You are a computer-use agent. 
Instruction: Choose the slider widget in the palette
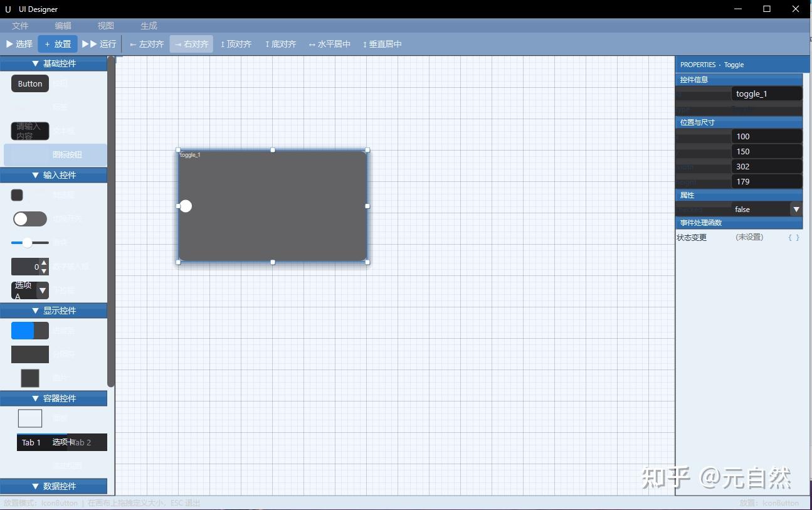30,242
